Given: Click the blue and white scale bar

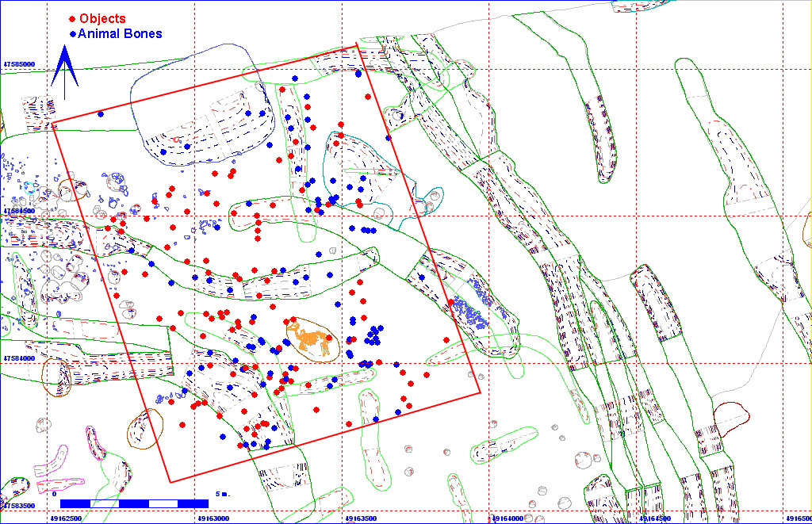Looking at the screenshot, I should (133, 503).
